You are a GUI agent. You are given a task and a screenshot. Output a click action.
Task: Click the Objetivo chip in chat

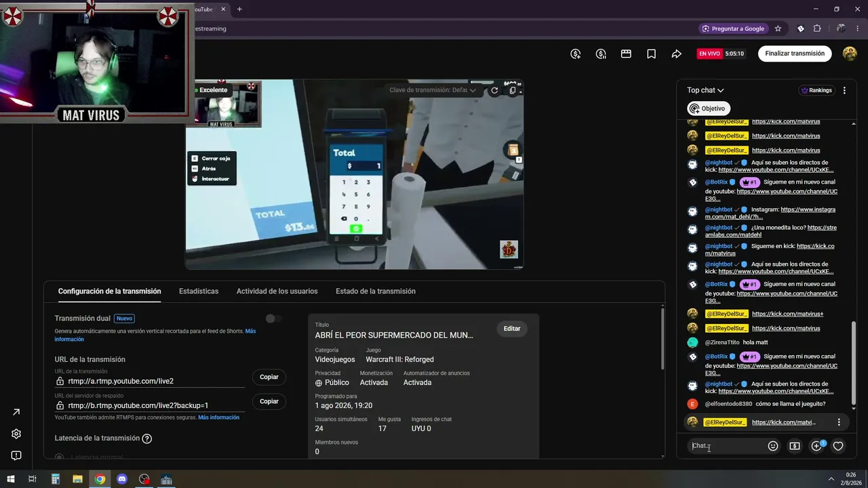708,108
